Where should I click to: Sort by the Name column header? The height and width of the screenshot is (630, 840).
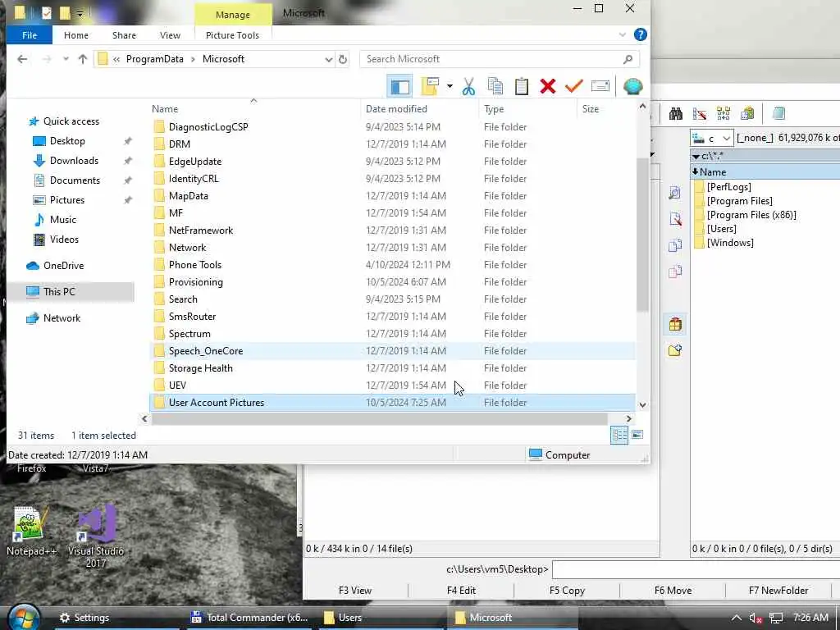click(165, 109)
